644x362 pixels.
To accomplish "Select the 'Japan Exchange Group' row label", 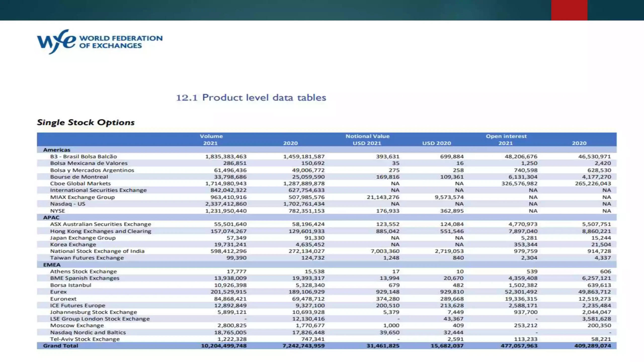I will 83,238.
